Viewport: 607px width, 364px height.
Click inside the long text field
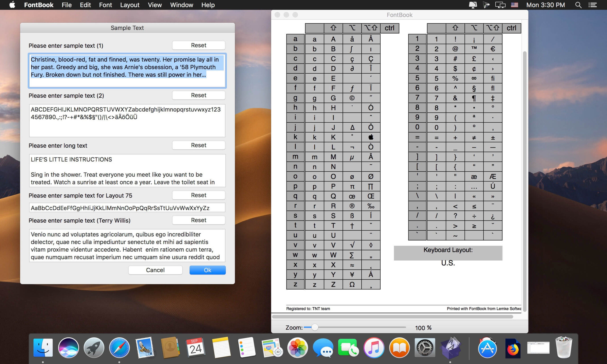[x=127, y=171]
